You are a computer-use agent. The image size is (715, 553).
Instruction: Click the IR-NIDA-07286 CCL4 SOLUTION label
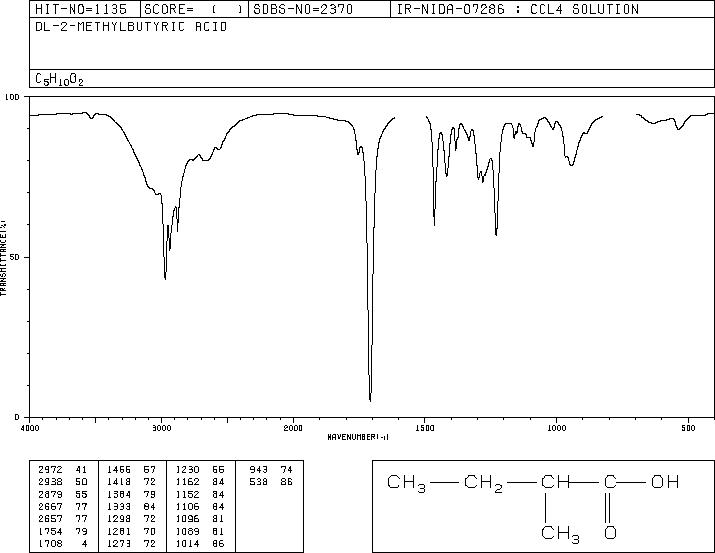point(518,9)
